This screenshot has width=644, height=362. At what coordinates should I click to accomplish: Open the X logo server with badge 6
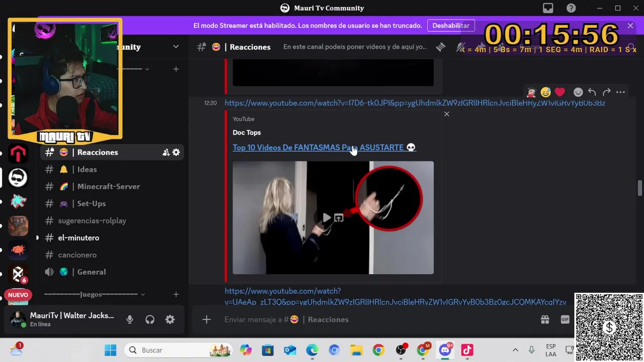point(18,274)
